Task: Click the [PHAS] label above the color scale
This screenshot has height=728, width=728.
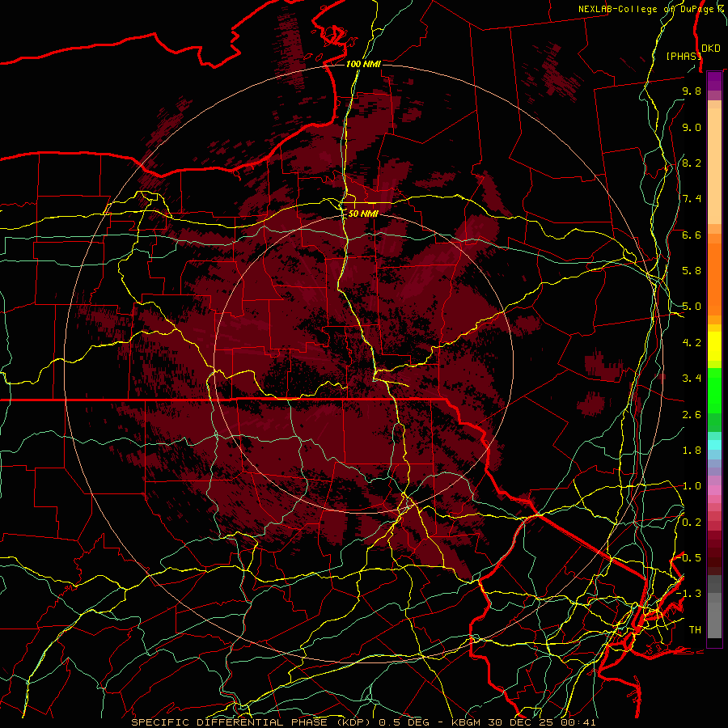Action: click(x=684, y=56)
